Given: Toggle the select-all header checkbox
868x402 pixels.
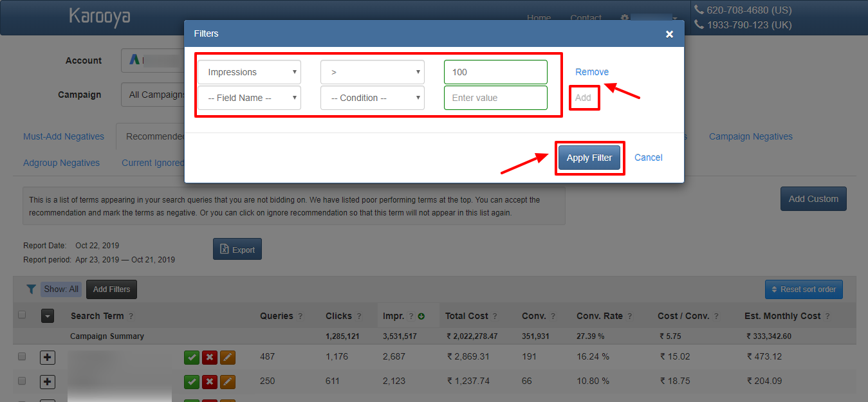Looking at the screenshot, I should (22, 315).
